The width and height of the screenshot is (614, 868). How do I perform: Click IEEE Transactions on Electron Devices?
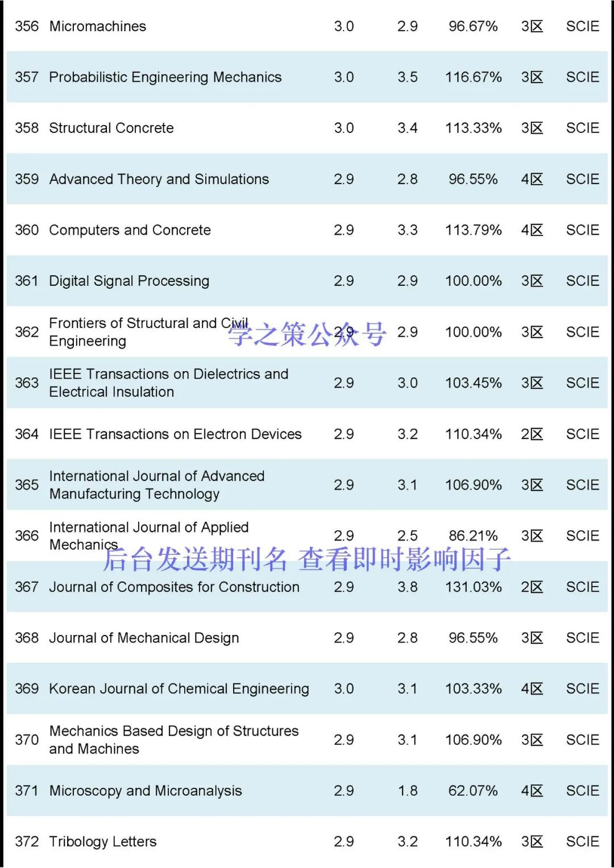175,434
